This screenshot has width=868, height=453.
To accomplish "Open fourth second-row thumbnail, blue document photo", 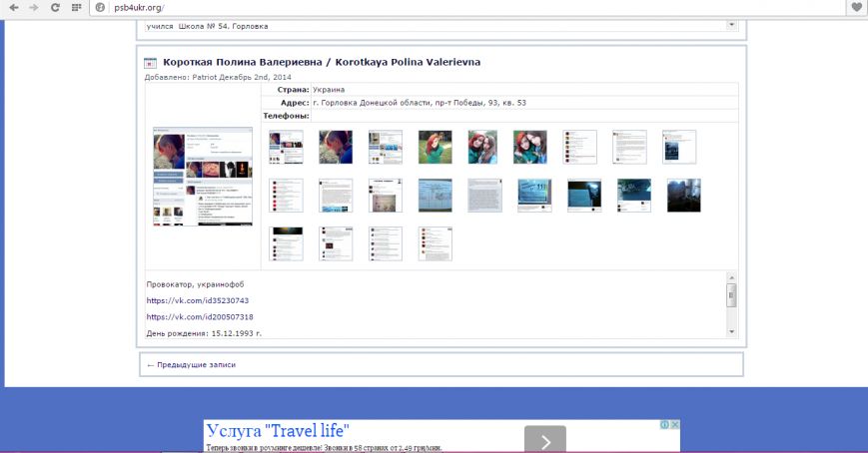I will [435, 196].
